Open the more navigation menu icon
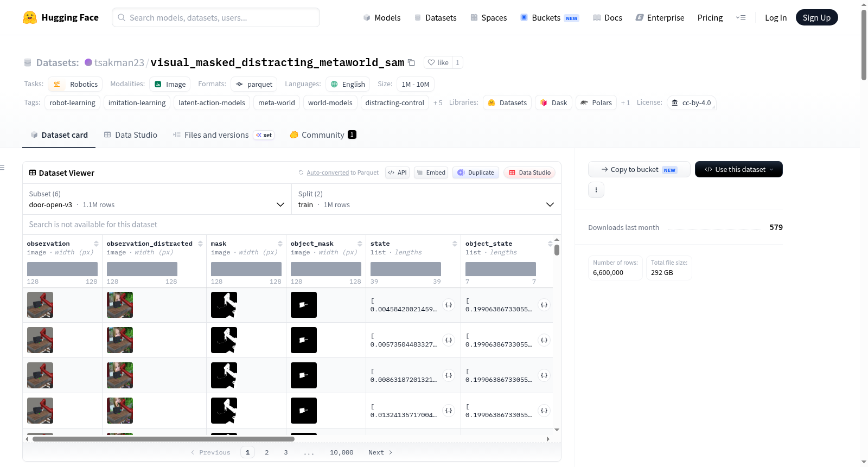This screenshot has height=467, width=868. [x=741, y=18]
